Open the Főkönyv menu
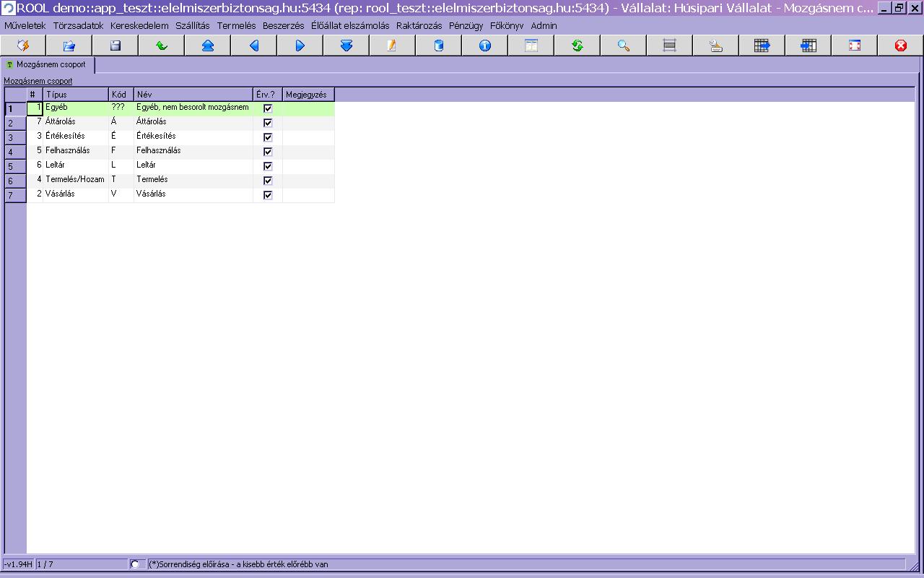924x578 pixels. [507, 25]
